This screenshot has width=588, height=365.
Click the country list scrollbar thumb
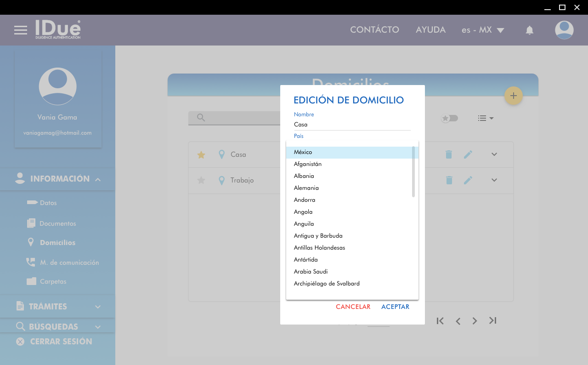pos(413,171)
